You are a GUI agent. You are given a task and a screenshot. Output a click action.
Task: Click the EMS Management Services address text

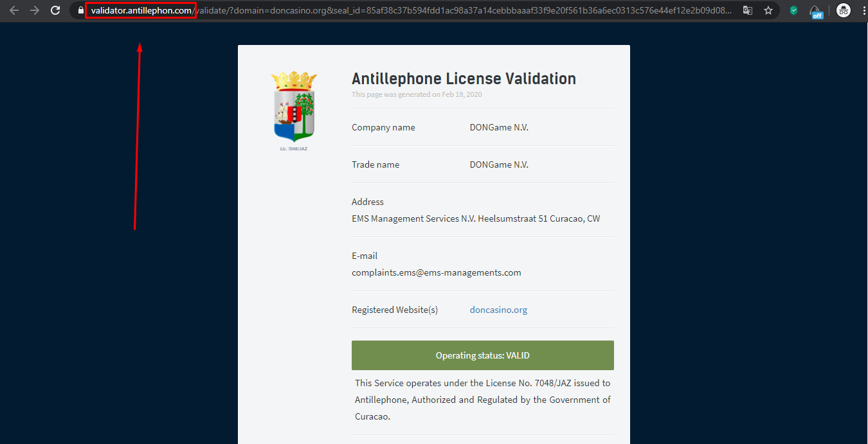click(x=475, y=218)
